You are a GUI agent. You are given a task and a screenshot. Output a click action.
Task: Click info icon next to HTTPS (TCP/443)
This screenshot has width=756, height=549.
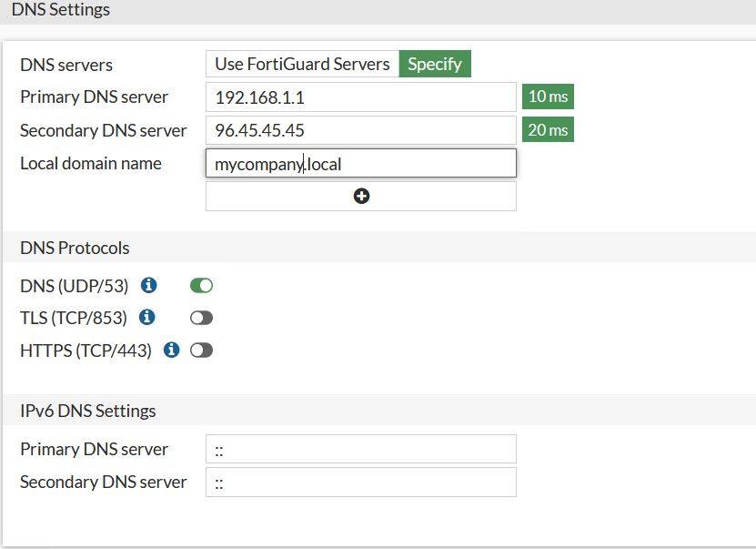point(171,350)
